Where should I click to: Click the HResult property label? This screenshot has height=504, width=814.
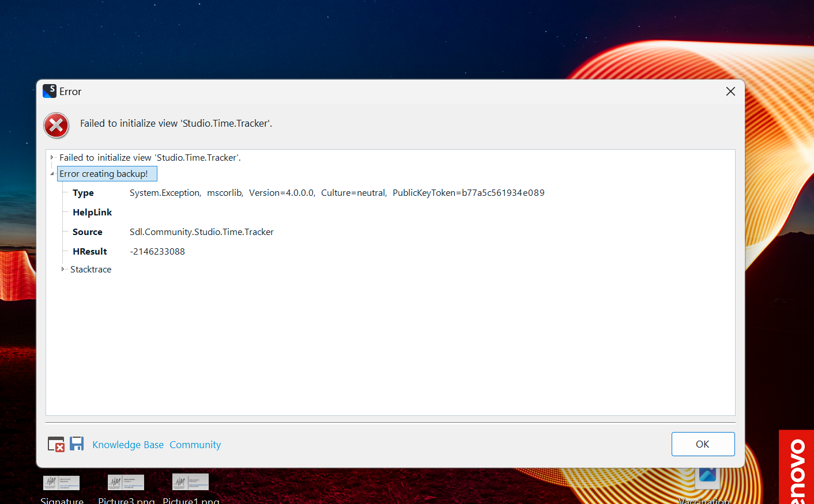pyautogui.click(x=90, y=252)
